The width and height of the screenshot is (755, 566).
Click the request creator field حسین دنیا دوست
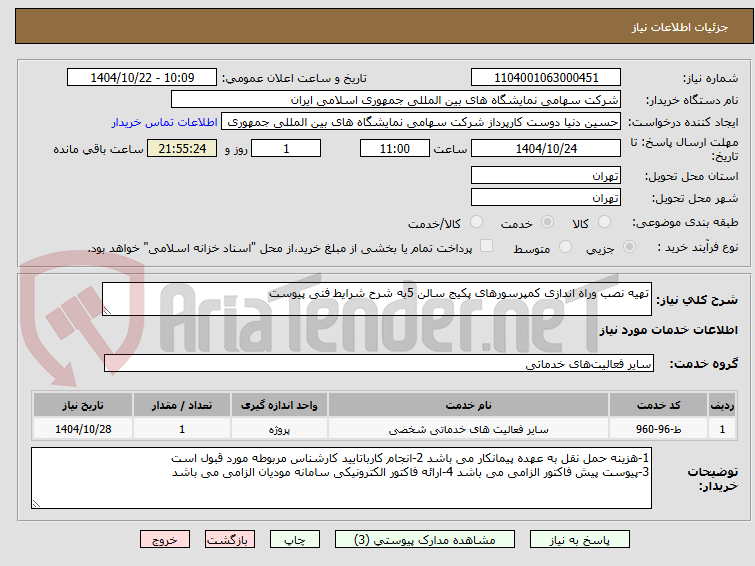[421, 122]
